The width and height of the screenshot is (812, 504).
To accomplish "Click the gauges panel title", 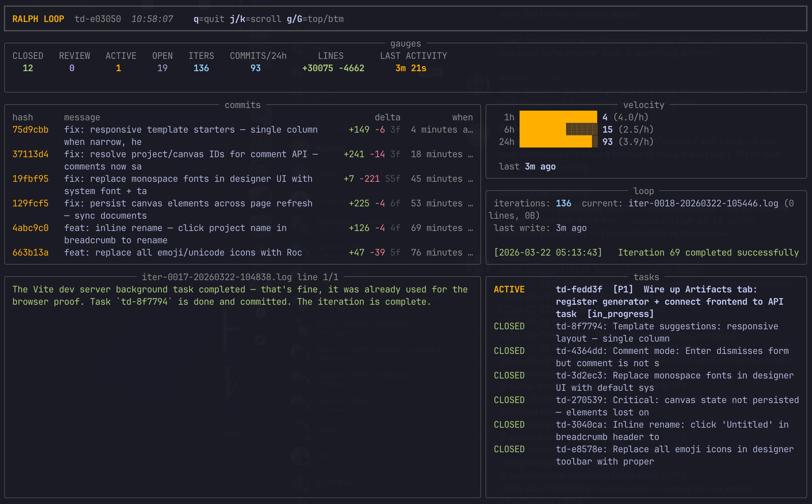I will [x=405, y=44].
